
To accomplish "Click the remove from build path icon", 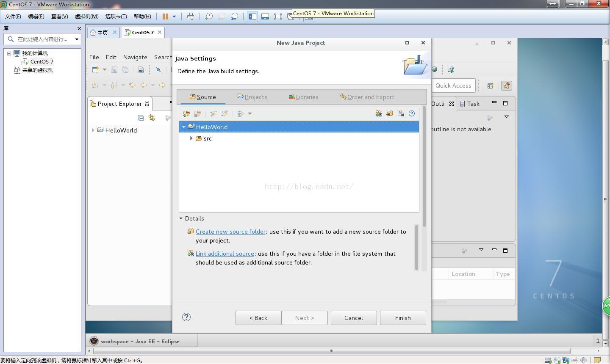I will pos(401,113).
